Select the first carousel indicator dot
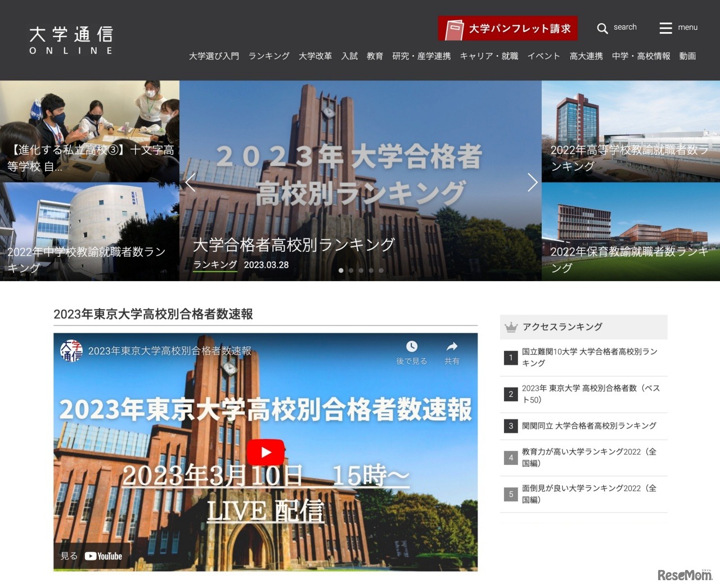 tap(341, 270)
